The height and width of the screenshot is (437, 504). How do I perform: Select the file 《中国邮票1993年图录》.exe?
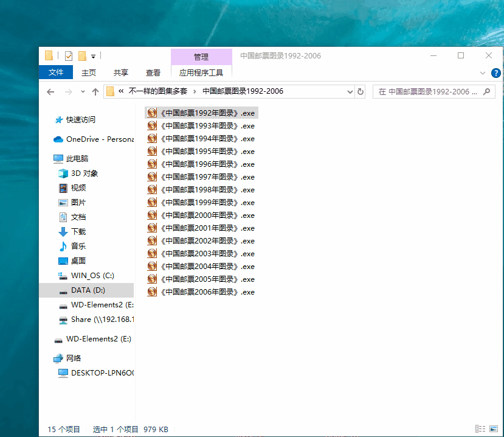tap(201, 126)
